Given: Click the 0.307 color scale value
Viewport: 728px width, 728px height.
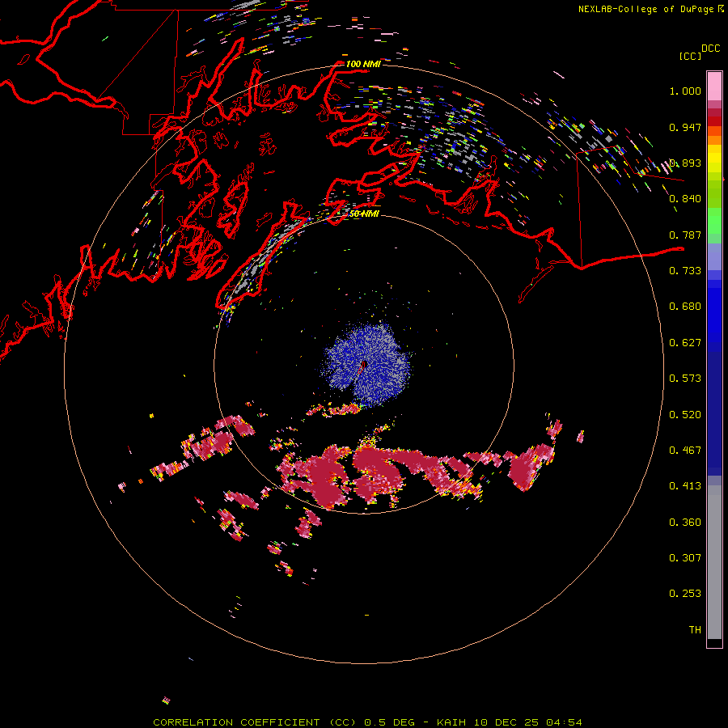Looking at the screenshot, I should click(685, 558).
